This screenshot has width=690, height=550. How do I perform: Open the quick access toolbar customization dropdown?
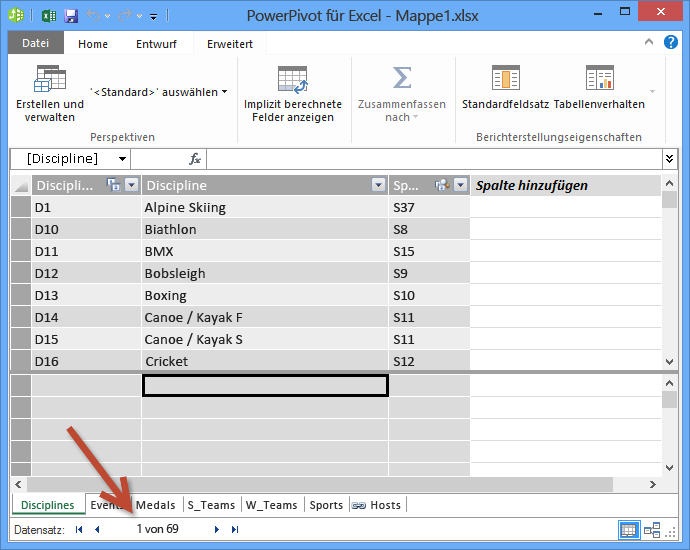(x=154, y=17)
